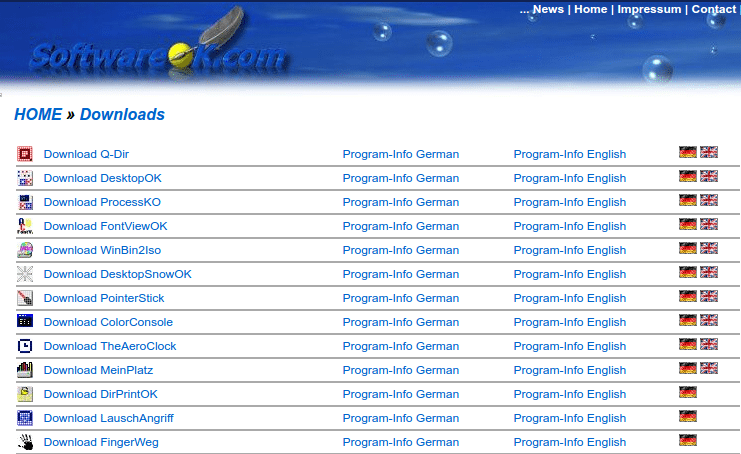Open the Home menu item in header
Screen dimensions: 741x454
click(x=591, y=9)
